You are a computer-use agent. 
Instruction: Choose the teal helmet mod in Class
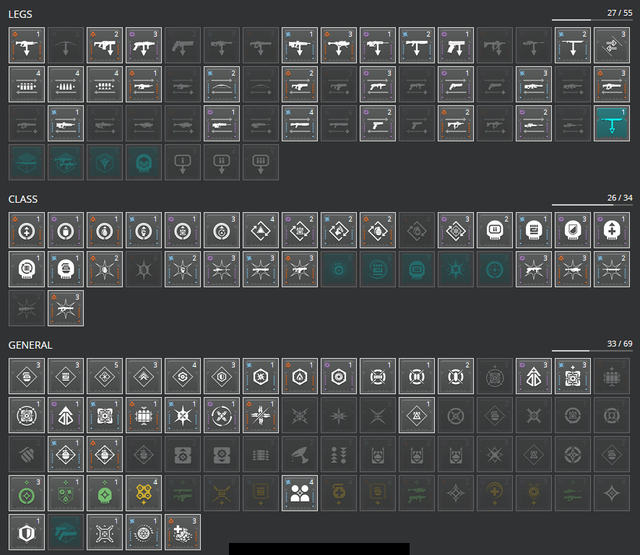coord(417,269)
